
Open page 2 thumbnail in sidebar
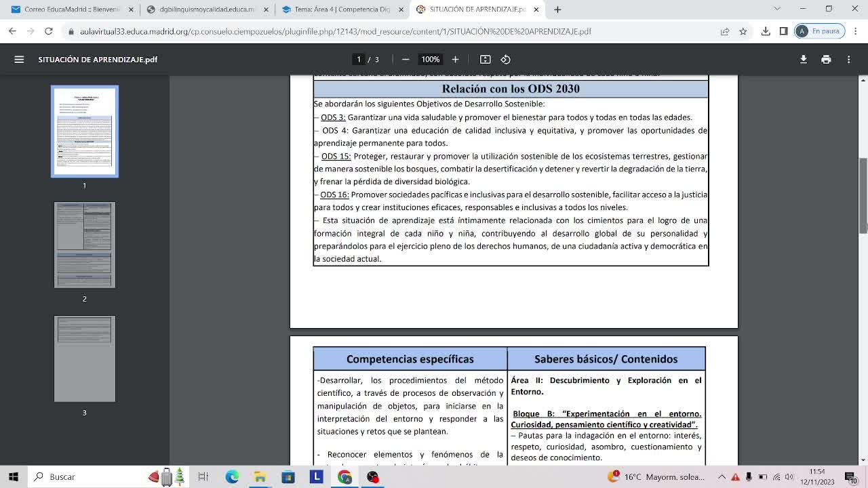click(x=85, y=245)
